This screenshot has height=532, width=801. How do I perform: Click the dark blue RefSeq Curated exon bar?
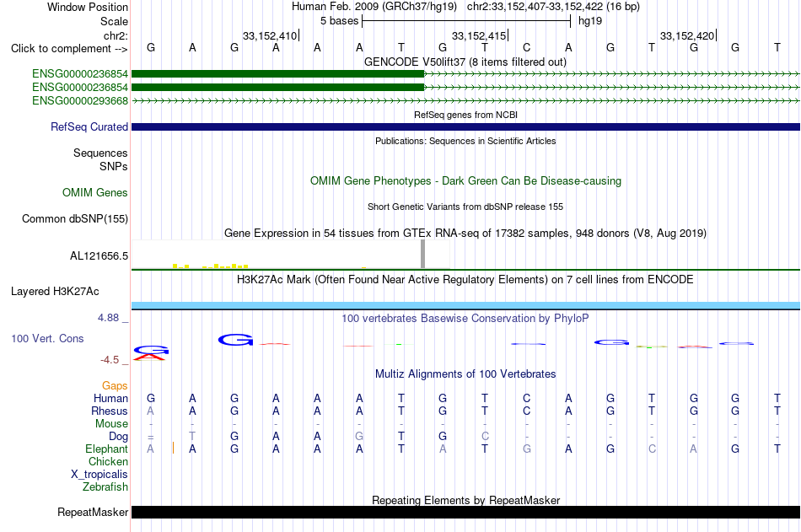click(x=466, y=126)
